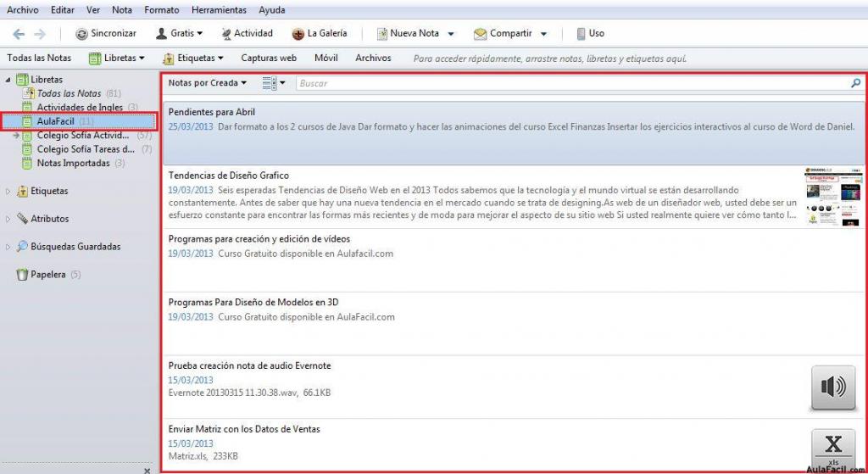This screenshot has width=868, height=474.
Task: Click the search magnifier icon
Action: (856, 83)
